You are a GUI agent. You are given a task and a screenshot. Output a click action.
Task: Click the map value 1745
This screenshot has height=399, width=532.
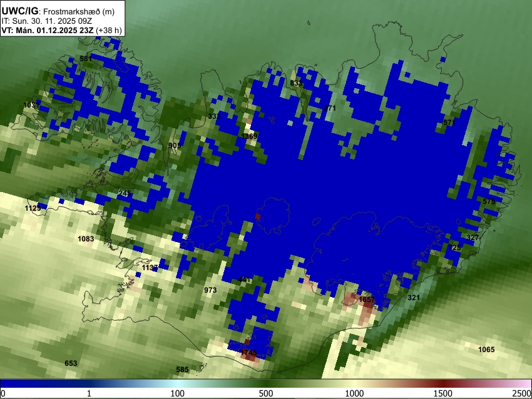pyautogui.click(x=248, y=353)
